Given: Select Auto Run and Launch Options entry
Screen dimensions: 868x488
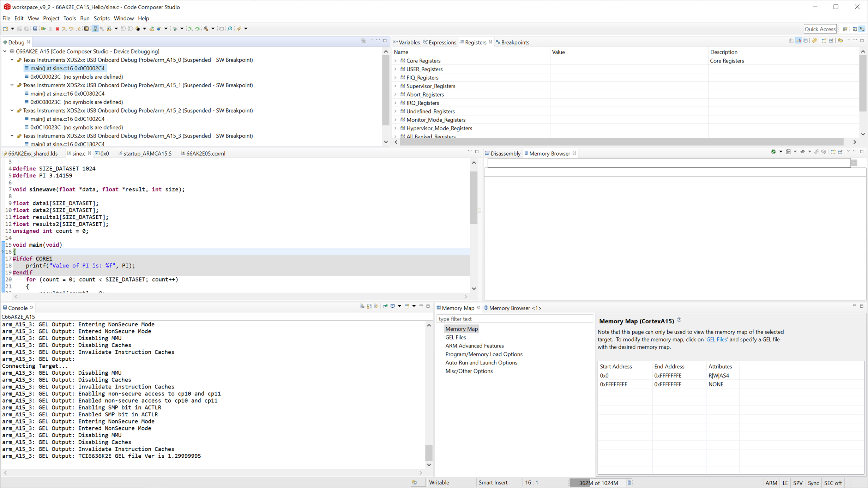Looking at the screenshot, I should 481,363.
